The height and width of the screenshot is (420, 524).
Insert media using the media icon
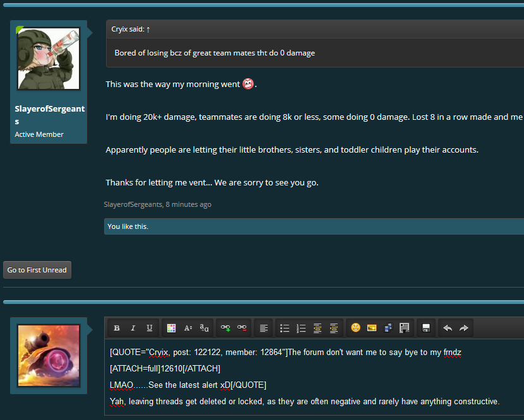pos(388,328)
